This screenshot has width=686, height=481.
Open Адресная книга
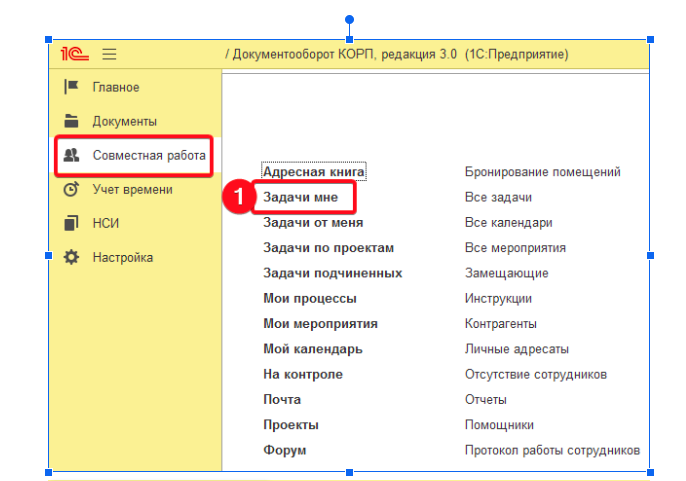(x=314, y=172)
